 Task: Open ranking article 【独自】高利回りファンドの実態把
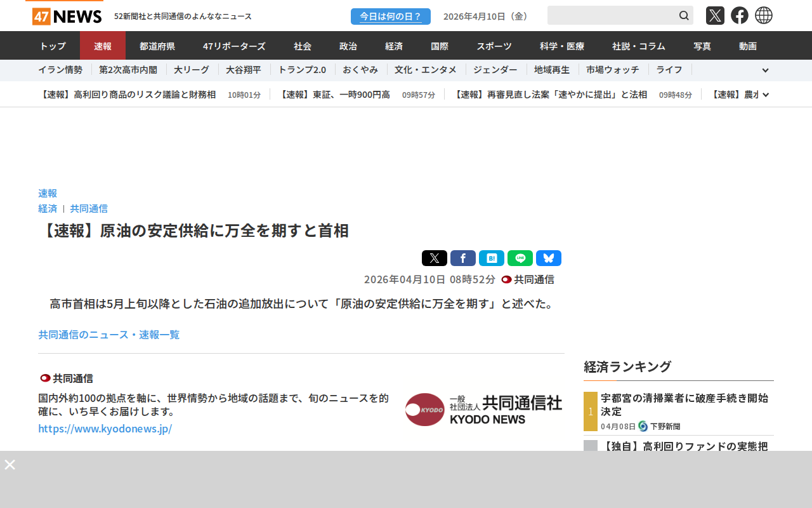684,446
